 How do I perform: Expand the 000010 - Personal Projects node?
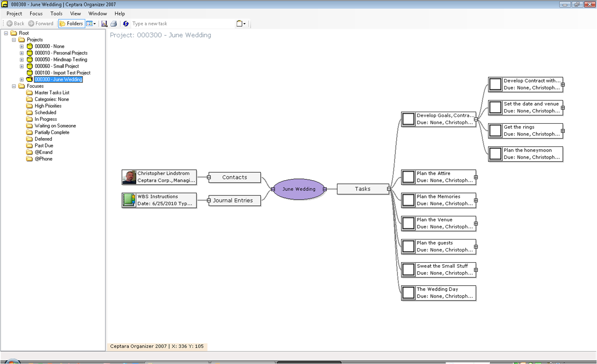click(22, 53)
